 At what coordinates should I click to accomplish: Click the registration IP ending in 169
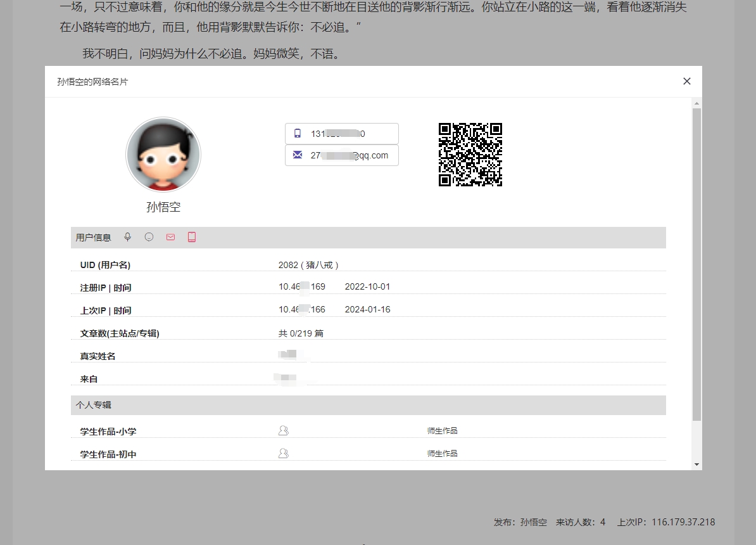click(302, 286)
